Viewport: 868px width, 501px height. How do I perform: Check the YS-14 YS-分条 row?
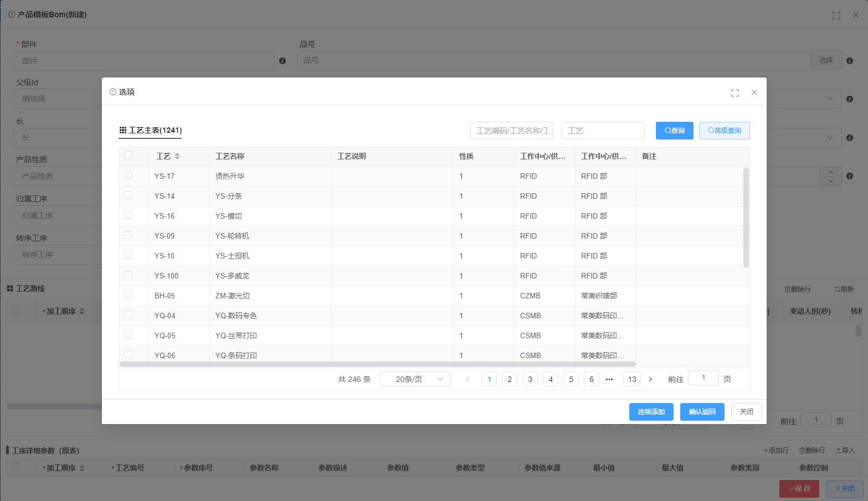[x=129, y=195]
